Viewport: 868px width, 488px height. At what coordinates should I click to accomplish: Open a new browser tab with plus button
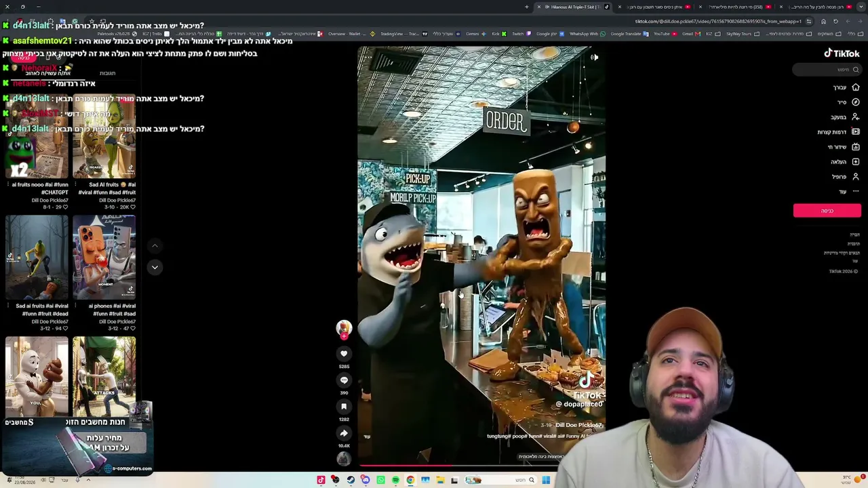pyautogui.click(x=526, y=7)
